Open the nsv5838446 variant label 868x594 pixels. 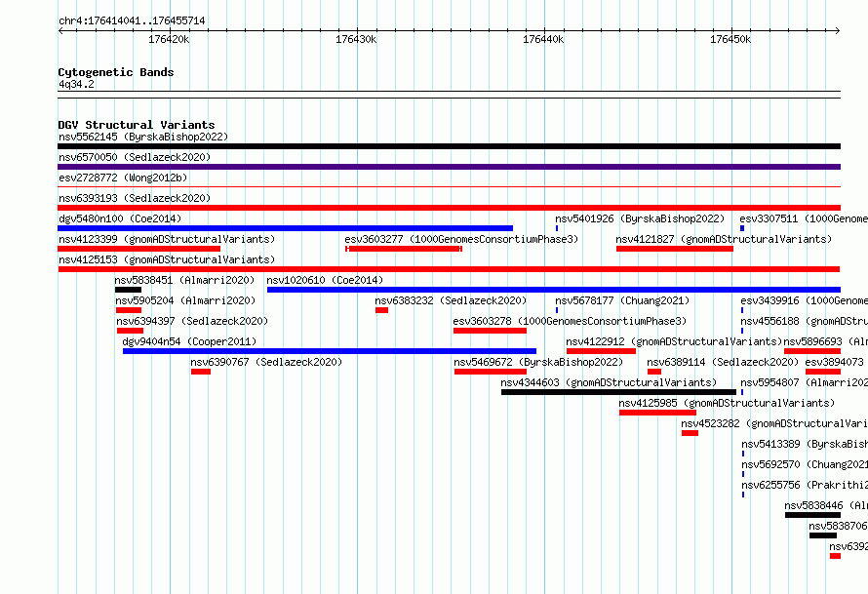(x=826, y=505)
